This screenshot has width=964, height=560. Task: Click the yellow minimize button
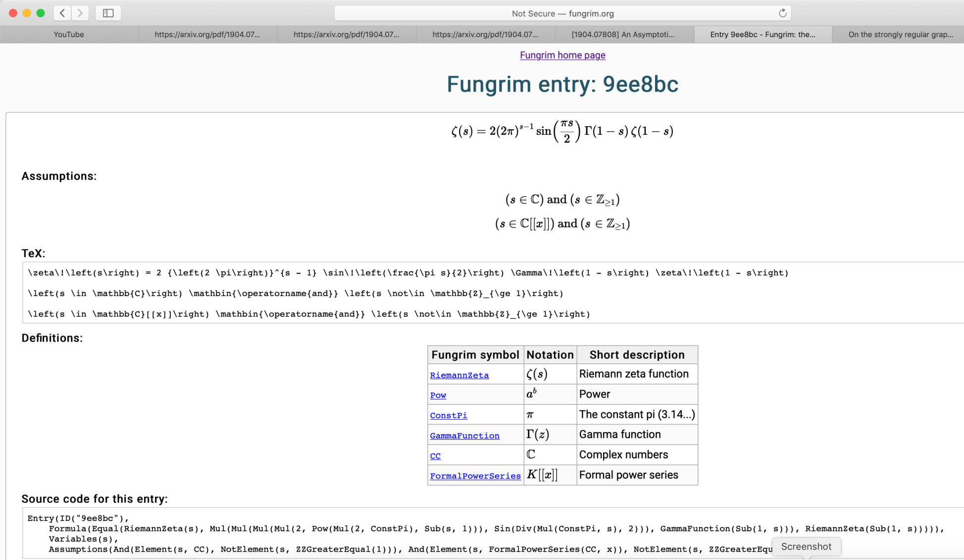[x=27, y=13]
